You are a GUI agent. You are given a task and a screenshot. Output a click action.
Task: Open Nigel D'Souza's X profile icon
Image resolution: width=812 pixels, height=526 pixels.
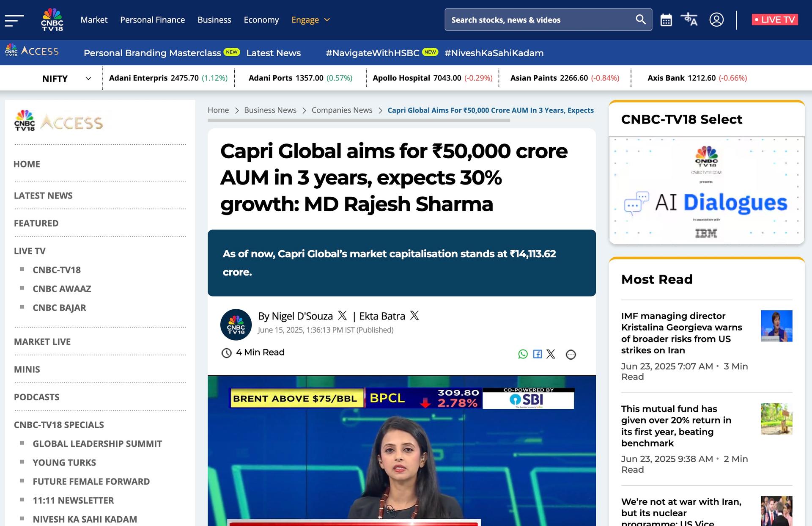tap(342, 315)
